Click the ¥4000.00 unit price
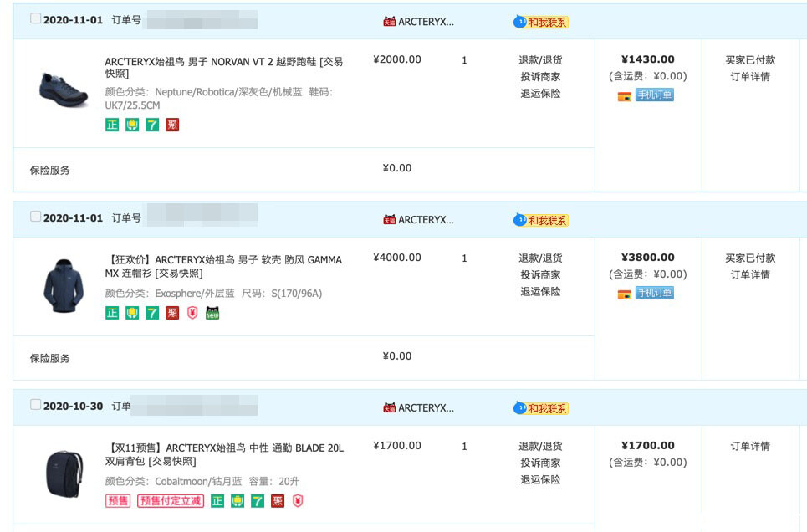The image size is (807, 532). 397,258
